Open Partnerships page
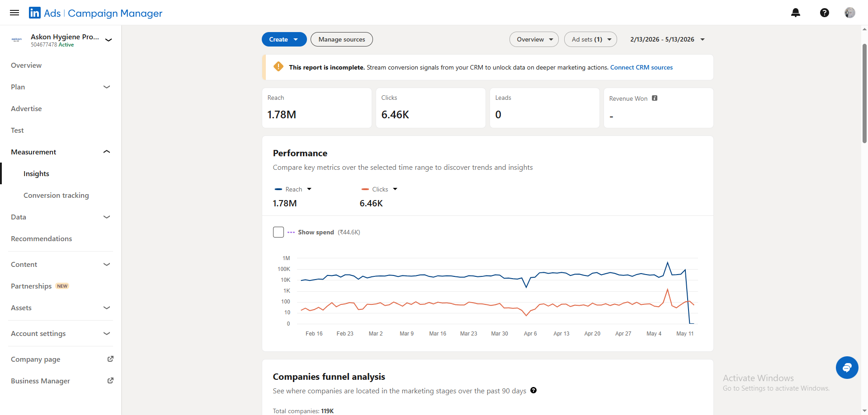Viewport: 868px width, 415px height. (x=31, y=286)
